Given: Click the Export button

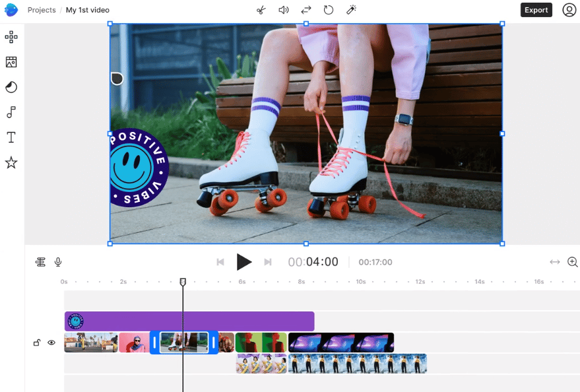Looking at the screenshot, I should tap(536, 10).
